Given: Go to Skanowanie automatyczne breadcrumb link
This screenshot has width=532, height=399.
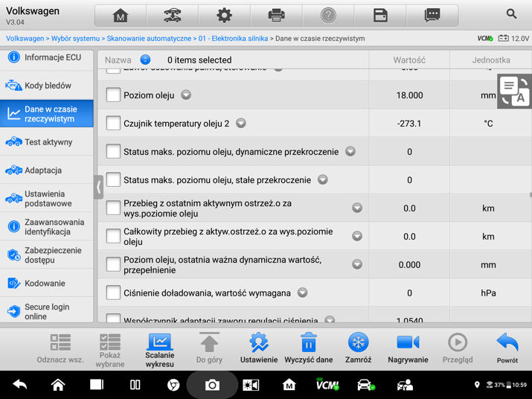Looking at the screenshot, I should pos(149,39).
